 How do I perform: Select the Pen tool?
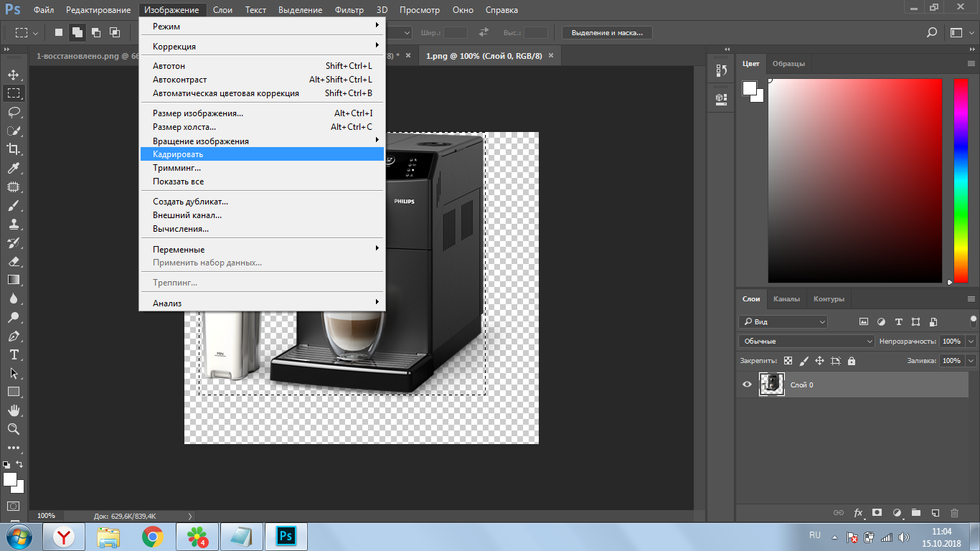coord(13,336)
